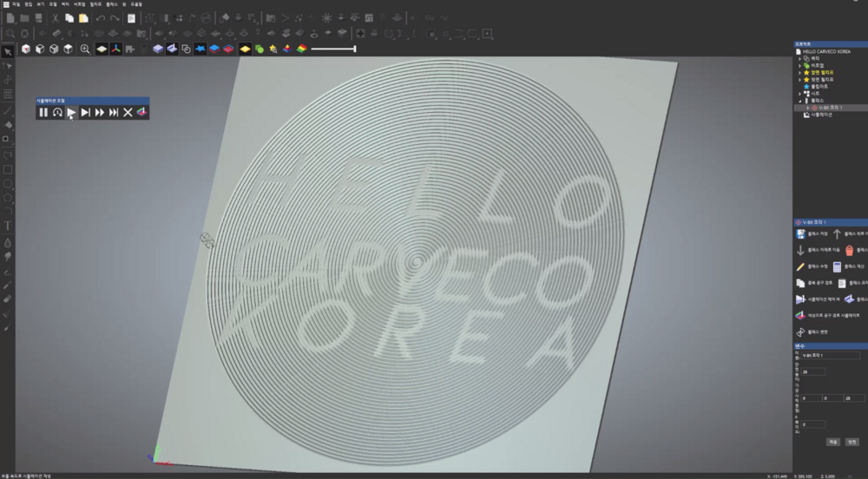Toggle the blue star relief display icon
This screenshot has width=868, height=479.
coord(201,49)
